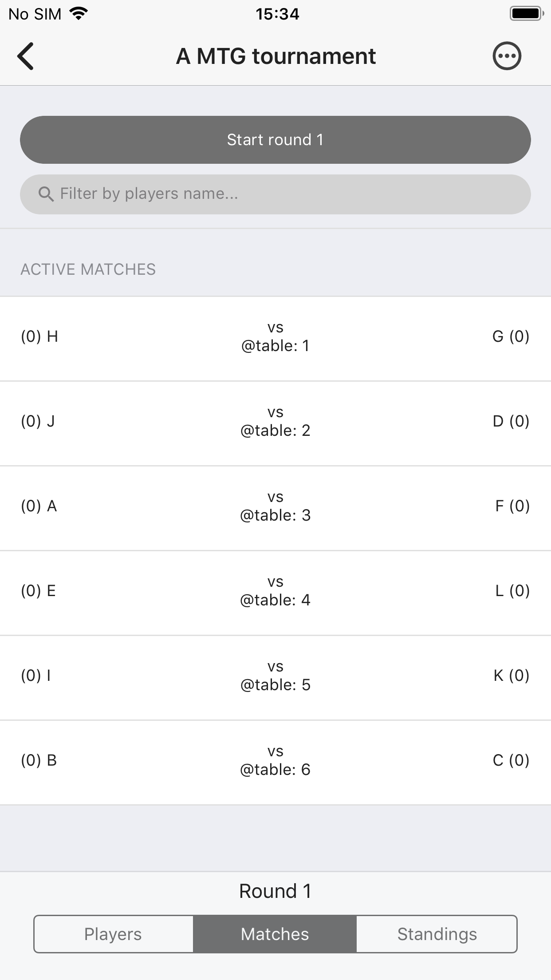Tap the battery indicator icon

point(527,14)
